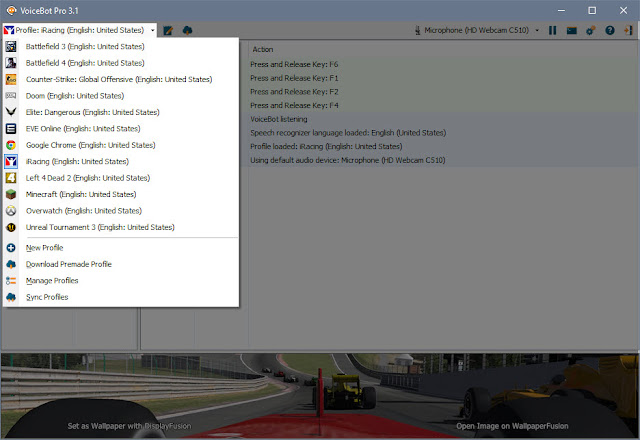The width and height of the screenshot is (640, 440).
Task: Click the Overwatch logo icon
Action: click(11, 211)
